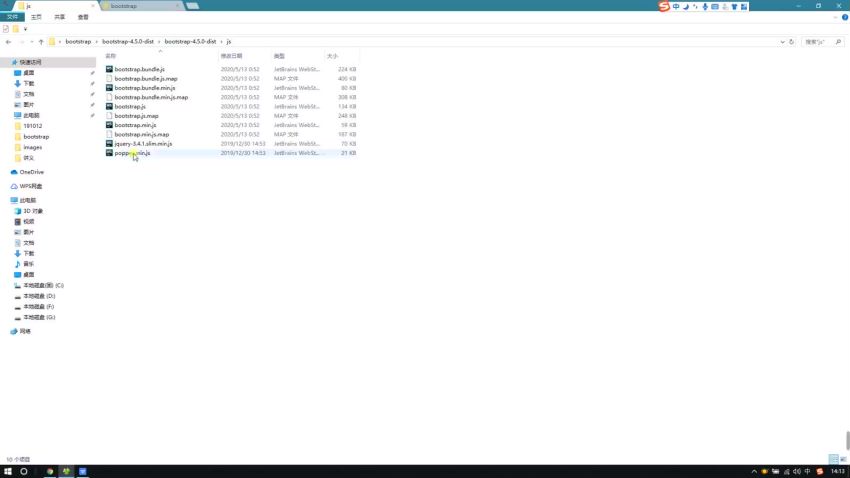Viewport: 850px width, 478px height.
Task: Click the WebStorm icon of popper.min.js
Action: coord(109,153)
